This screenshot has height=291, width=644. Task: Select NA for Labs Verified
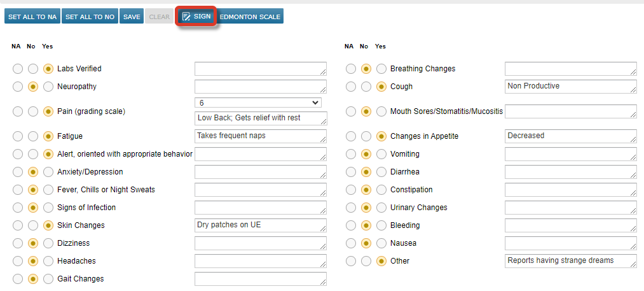tap(18, 69)
